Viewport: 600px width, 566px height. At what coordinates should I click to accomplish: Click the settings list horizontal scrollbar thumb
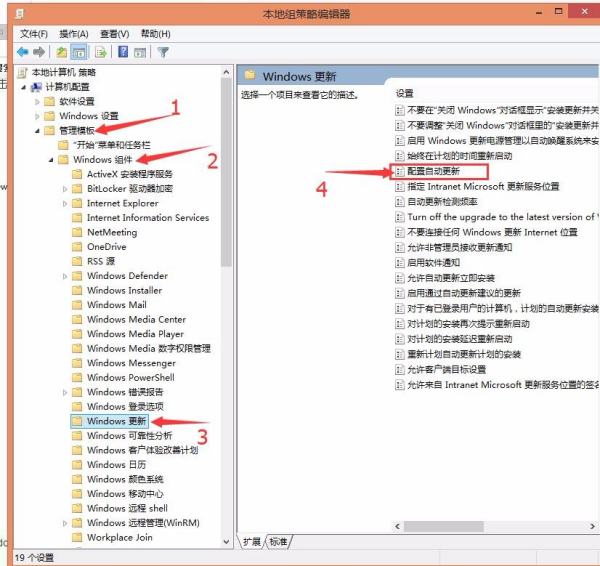[443, 527]
